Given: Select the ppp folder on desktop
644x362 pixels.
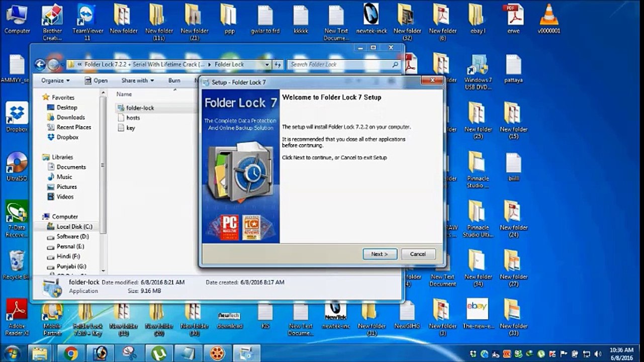Looking at the screenshot, I should click(x=229, y=19).
